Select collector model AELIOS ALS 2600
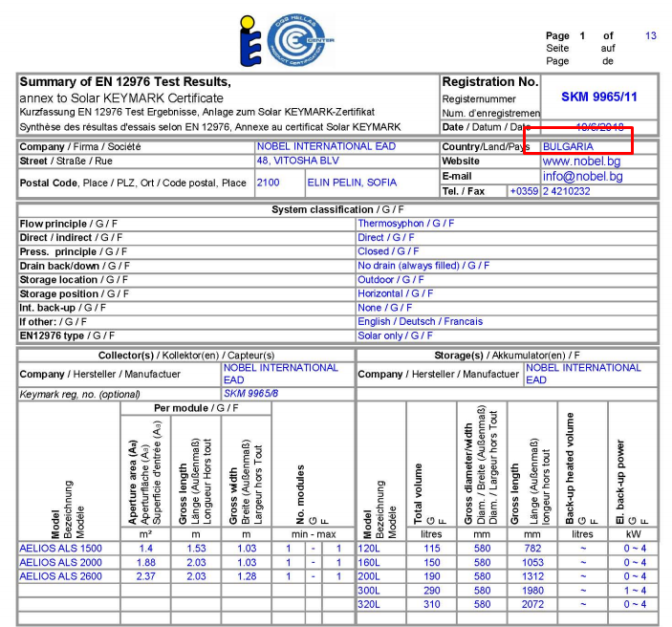The height and width of the screenshot is (627, 672). coord(60,576)
